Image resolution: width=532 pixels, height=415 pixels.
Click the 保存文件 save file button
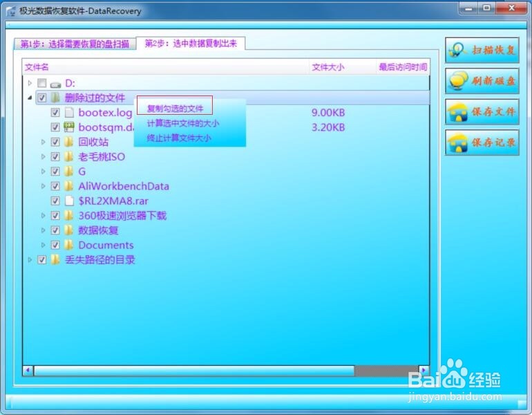(x=482, y=112)
